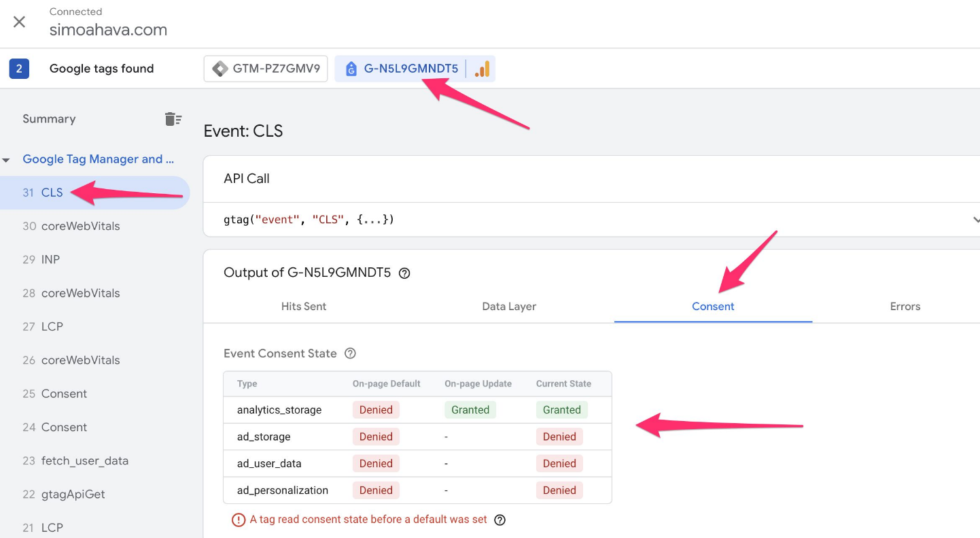Open help for consent default warning
Image resolution: width=980 pixels, height=538 pixels.
pos(500,520)
